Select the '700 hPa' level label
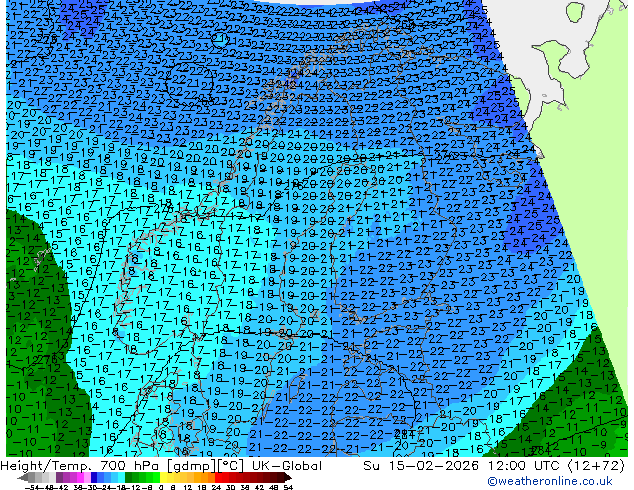The height and width of the screenshot is (490, 634). (131, 466)
